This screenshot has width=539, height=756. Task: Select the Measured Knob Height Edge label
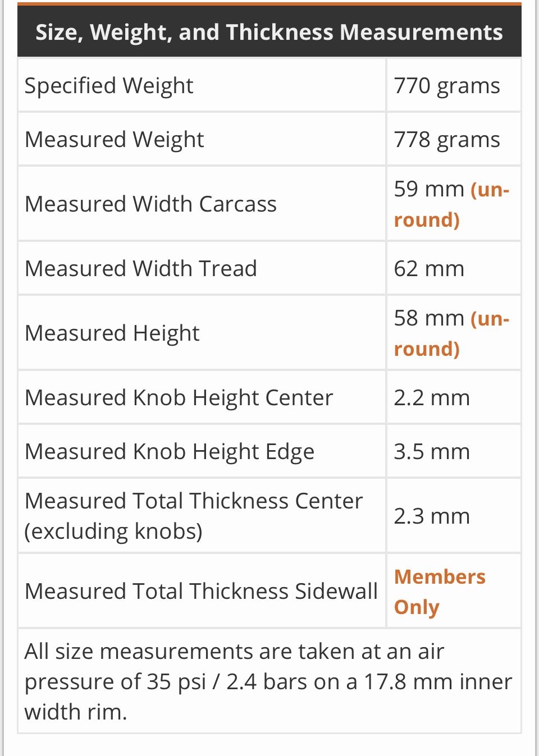[170, 452]
